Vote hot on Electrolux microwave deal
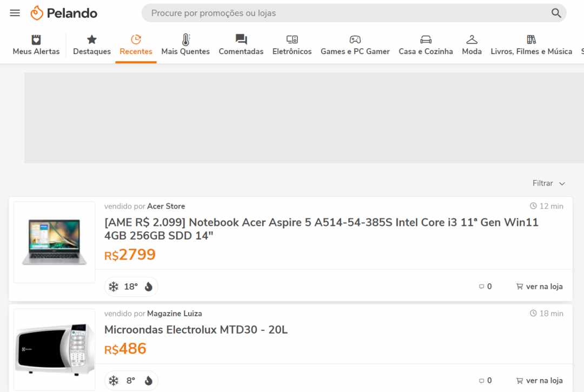 tap(149, 381)
